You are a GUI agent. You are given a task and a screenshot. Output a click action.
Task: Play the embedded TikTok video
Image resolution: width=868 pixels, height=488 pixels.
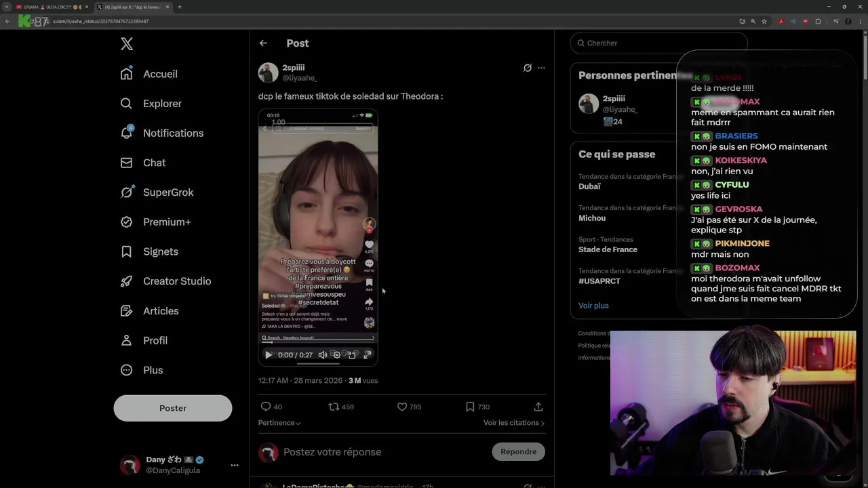point(269,354)
